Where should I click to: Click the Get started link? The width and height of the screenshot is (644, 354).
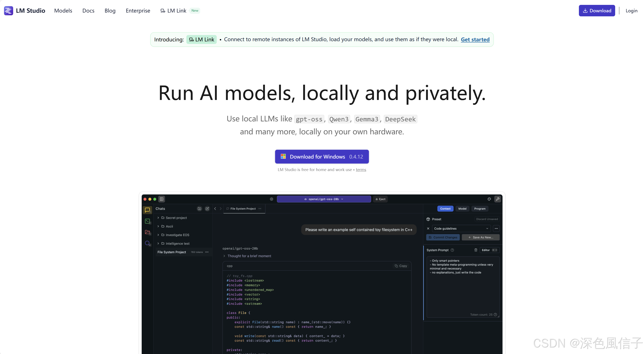475,39
